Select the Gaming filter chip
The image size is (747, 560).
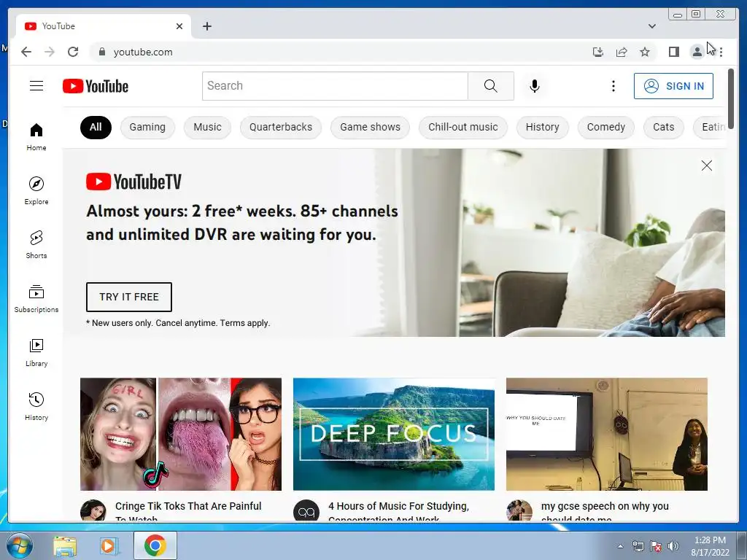[147, 127]
